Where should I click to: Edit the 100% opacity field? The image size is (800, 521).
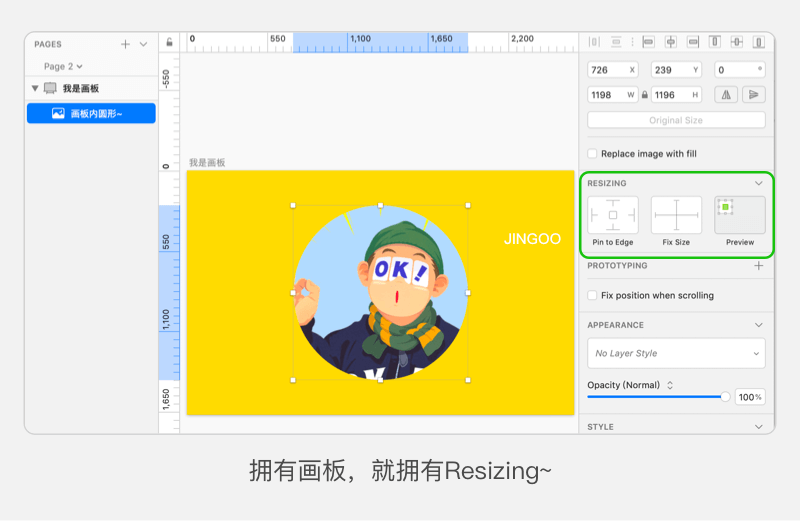(750, 397)
